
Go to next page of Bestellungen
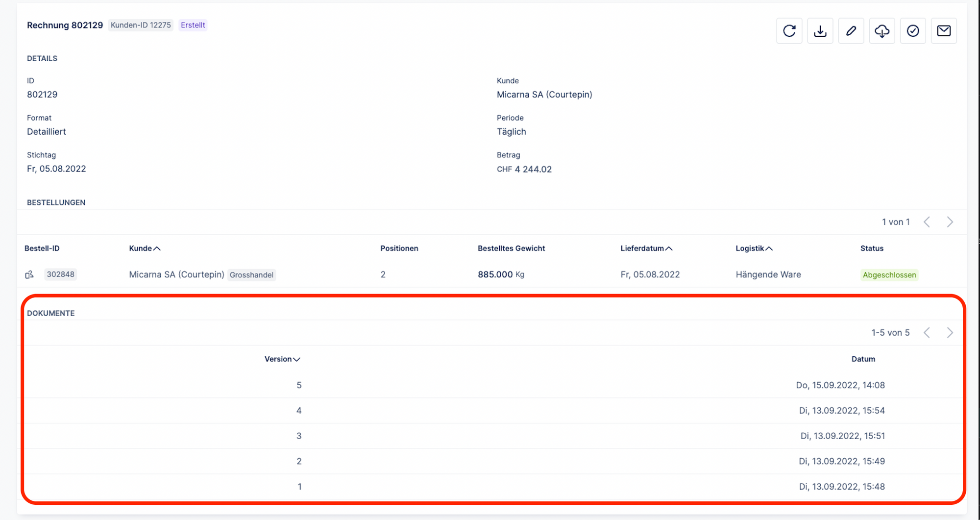pyautogui.click(x=950, y=222)
